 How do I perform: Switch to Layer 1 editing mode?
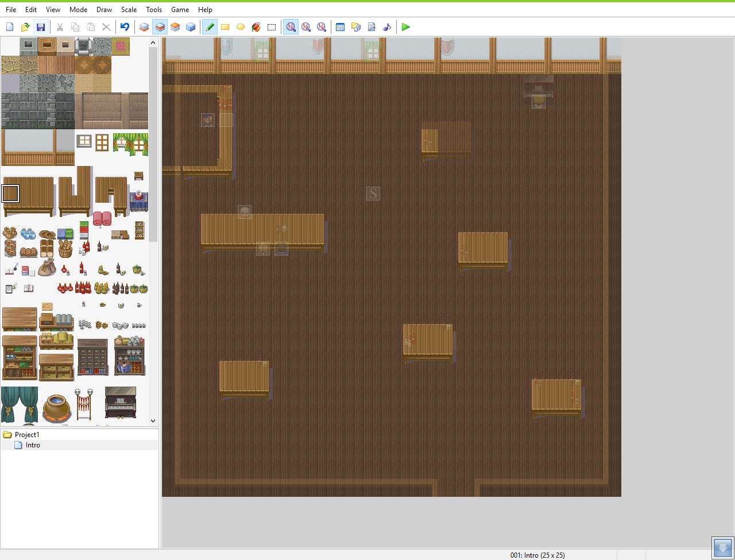(x=144, y=27)
